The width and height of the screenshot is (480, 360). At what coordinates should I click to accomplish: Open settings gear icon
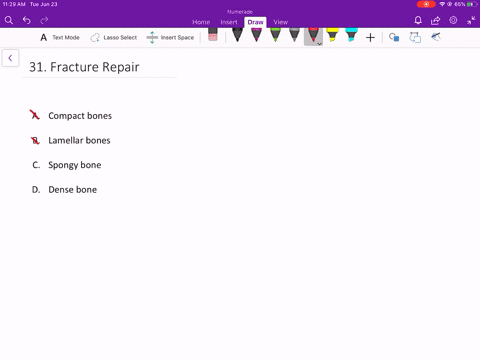click(x=453, y=20)
